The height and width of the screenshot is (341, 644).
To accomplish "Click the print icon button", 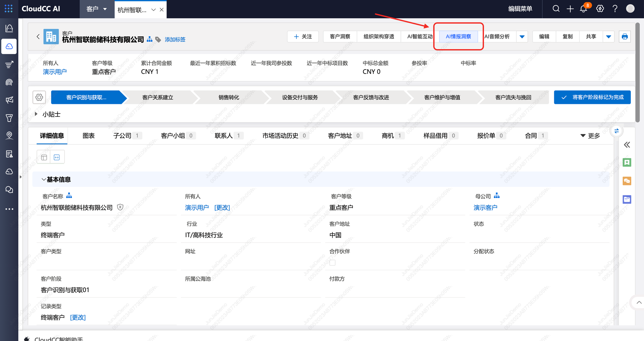I will pos(625,37).
